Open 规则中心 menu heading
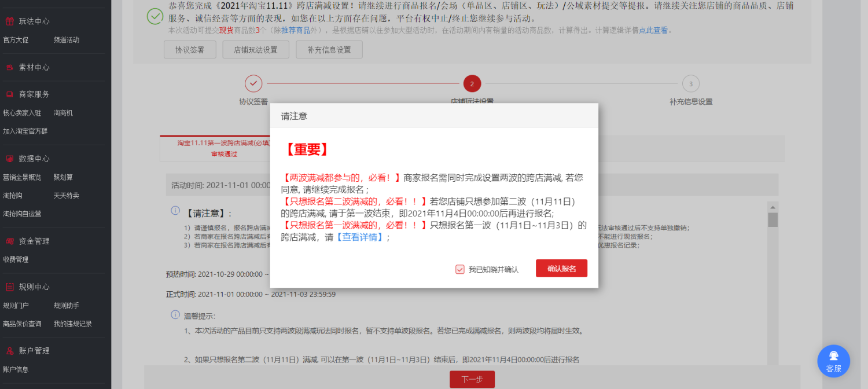The width and height of the screenshot is (868, 389). (x=34, y=287)
